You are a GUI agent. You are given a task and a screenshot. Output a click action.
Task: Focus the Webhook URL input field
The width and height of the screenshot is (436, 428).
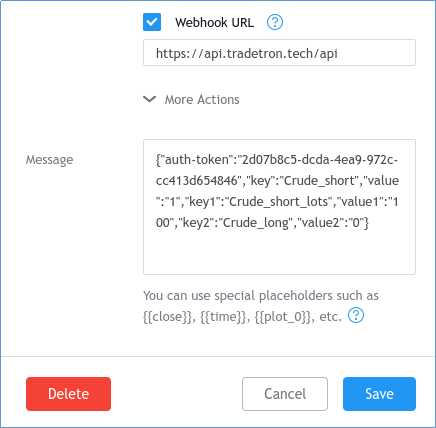(279, 53)
